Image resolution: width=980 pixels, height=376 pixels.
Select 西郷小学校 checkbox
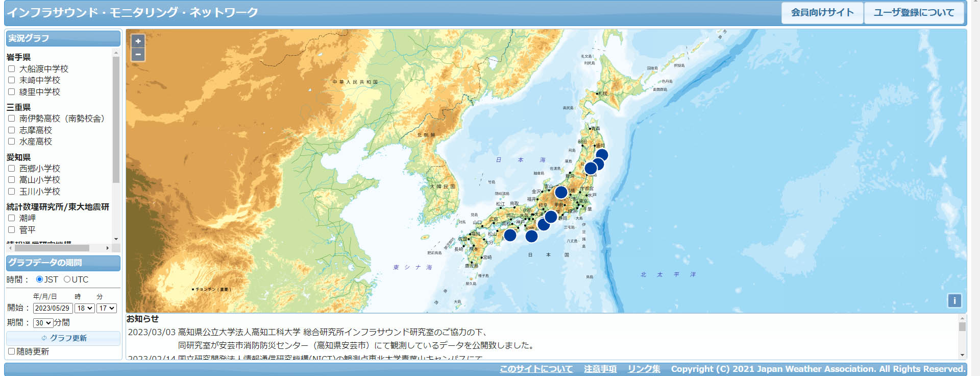click(x=11, y=168)
